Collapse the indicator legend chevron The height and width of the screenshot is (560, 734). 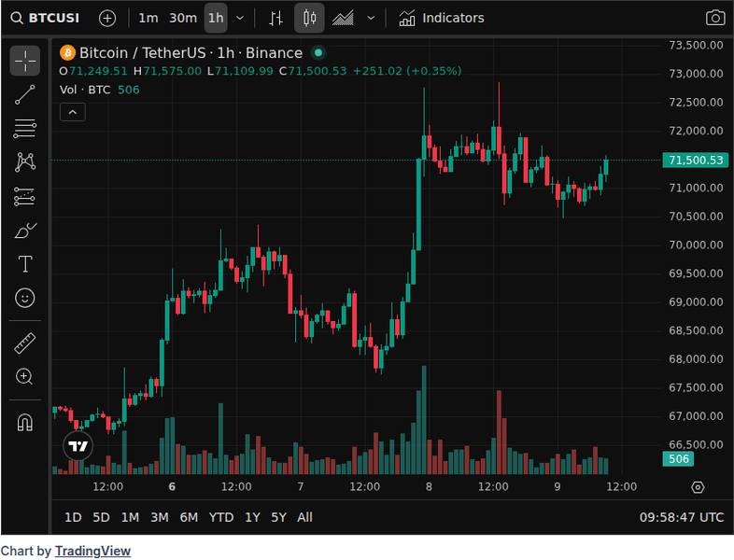73,112
